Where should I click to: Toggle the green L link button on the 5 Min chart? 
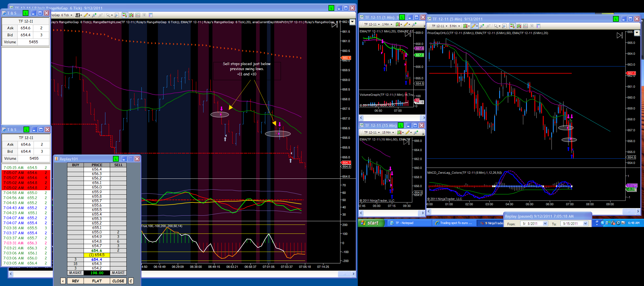click(616, 19)
